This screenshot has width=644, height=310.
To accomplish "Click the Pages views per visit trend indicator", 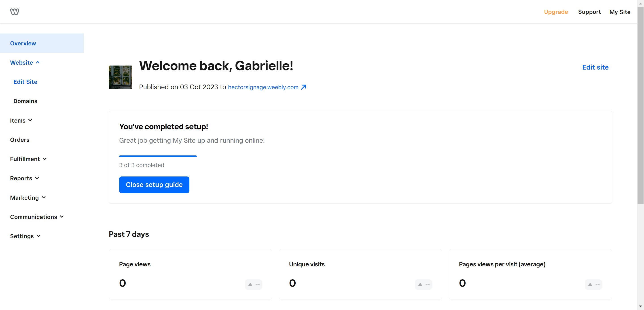I will (593, 284).
